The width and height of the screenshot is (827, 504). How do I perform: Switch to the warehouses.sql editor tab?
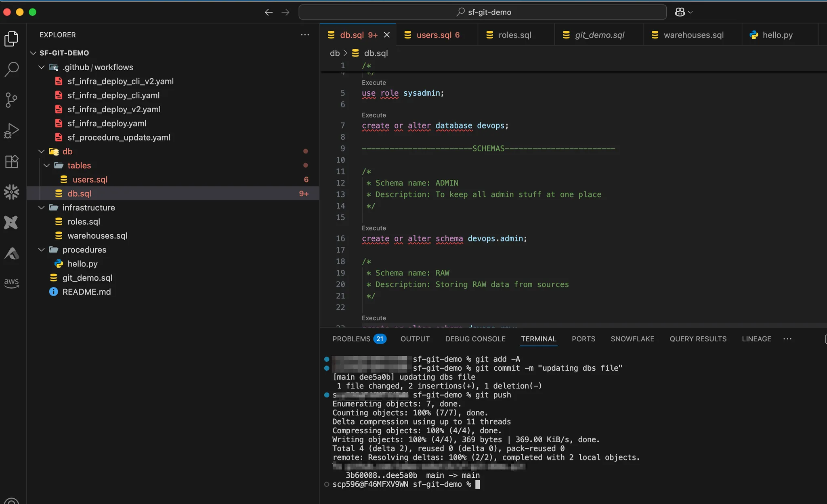coord(693,35)
